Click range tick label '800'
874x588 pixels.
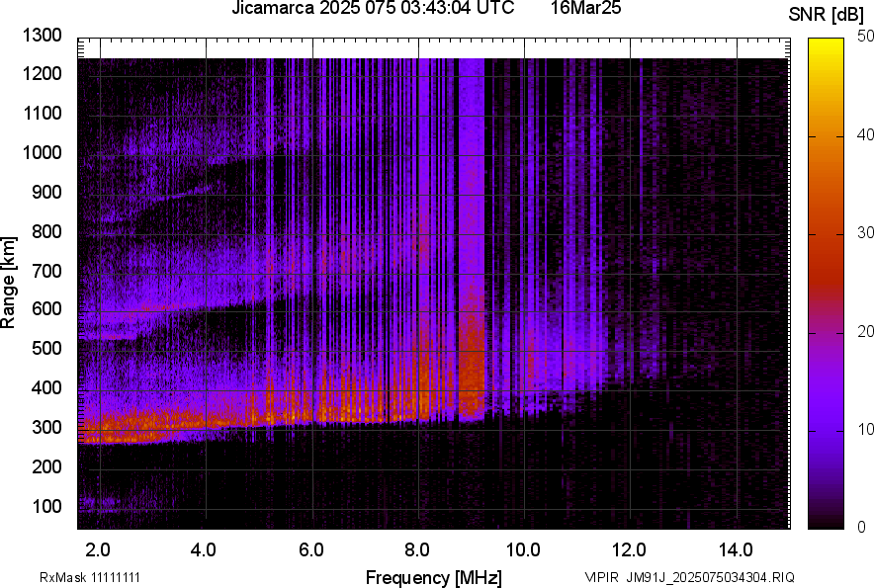point(46,232)
